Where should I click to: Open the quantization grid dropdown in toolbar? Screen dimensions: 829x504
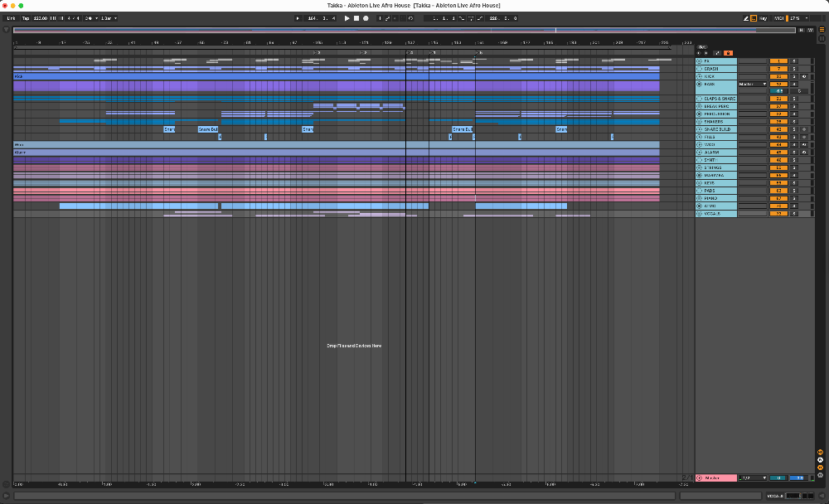click(107, 17)
